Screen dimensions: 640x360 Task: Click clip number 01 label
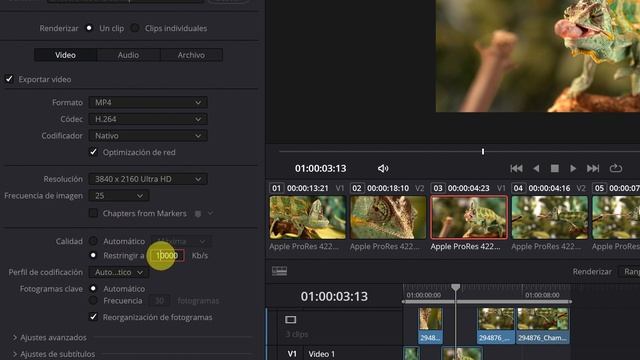(276, 188)
